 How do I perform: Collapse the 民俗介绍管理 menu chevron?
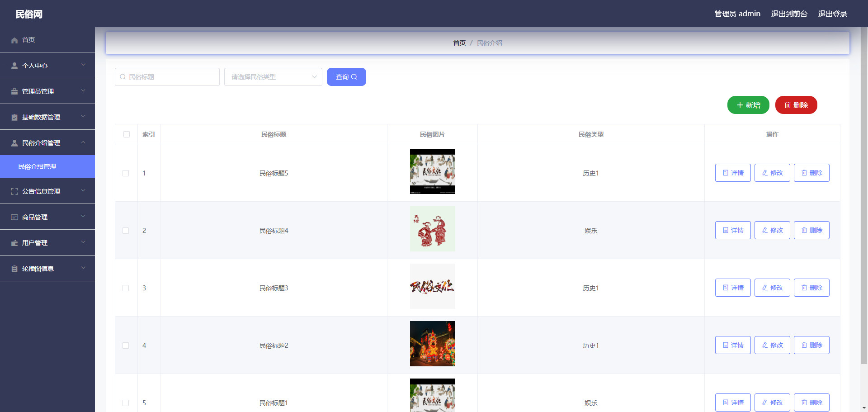coord(83,142)
